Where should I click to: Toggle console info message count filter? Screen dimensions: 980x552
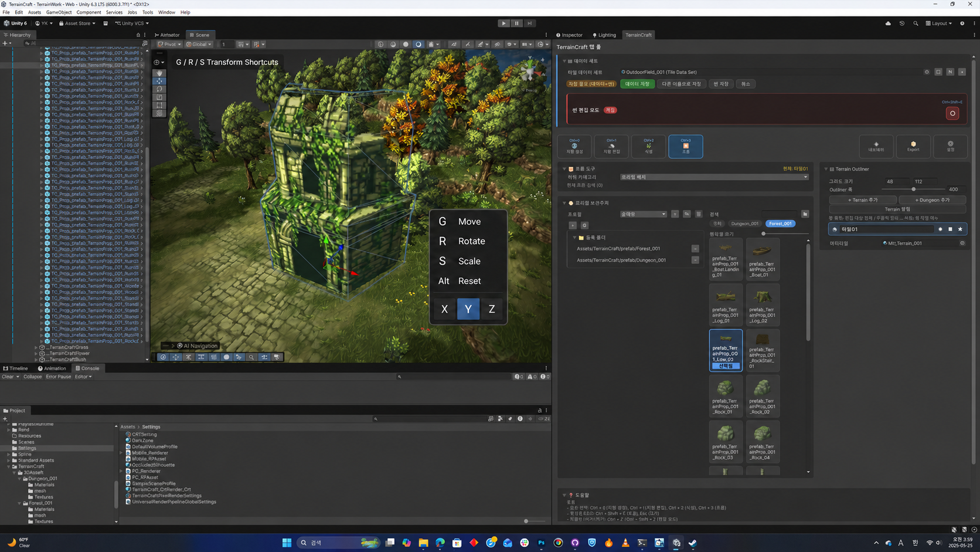[x=519, y=377]
